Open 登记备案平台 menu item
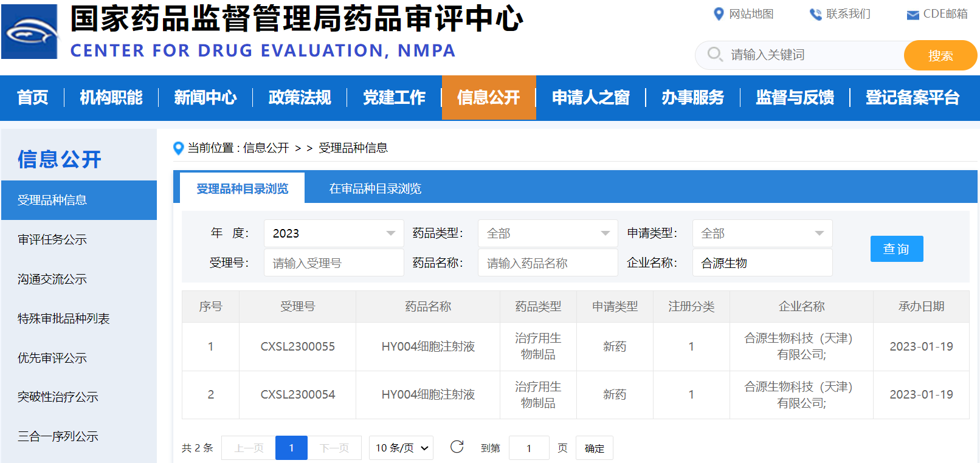The width and height of the screenshot is (980, 463). pos(913,97)
